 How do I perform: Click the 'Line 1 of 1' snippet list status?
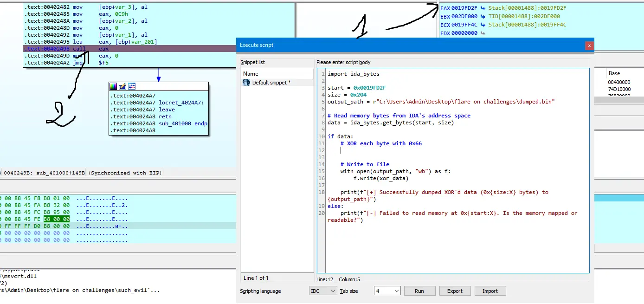tap(256, 278)
